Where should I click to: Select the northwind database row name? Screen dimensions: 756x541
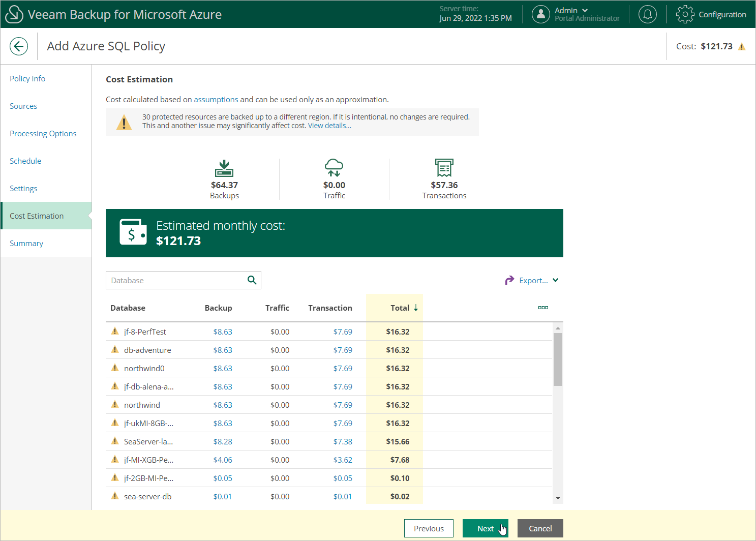point(142,405)
